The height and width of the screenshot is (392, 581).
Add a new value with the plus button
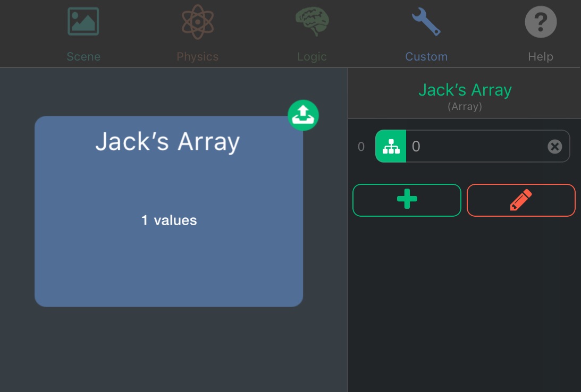[407, 200]
